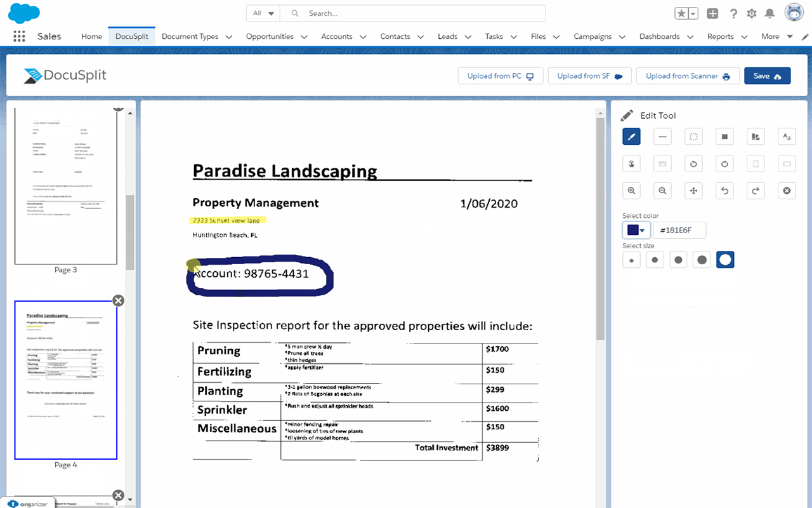Open the Reports tab
The width and height of the screenshot is (812, 508).
(x=721, y=36)
